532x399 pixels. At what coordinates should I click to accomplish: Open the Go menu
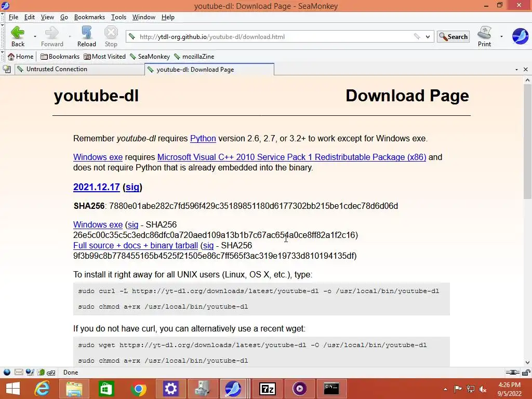click(x=64, y=17)
